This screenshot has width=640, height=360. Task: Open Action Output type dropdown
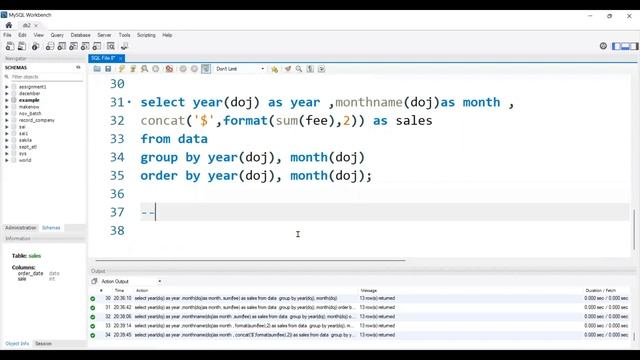[131, 281]
